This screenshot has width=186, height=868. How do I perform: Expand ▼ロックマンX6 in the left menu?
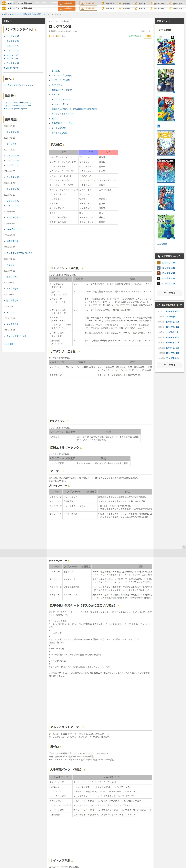(x=11, y=58)
